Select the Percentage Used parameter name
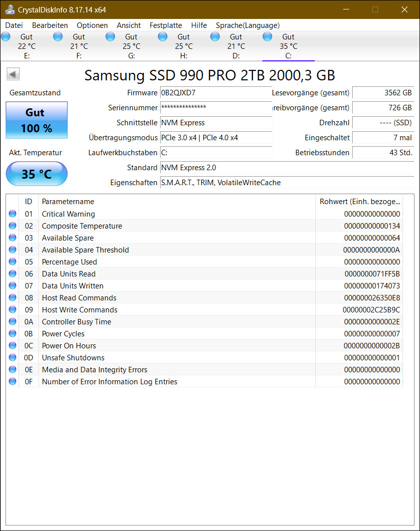 click(x=69, y=262)
